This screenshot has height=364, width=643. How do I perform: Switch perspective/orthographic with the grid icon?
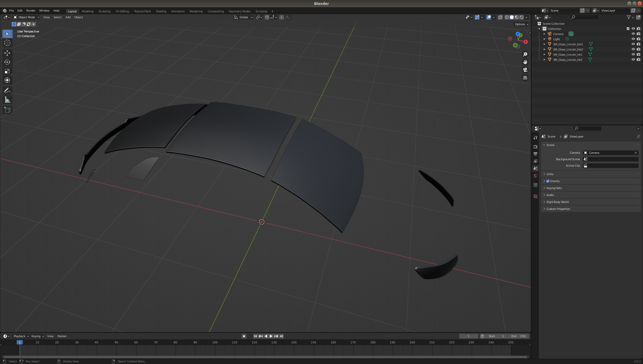pos(525,78)
